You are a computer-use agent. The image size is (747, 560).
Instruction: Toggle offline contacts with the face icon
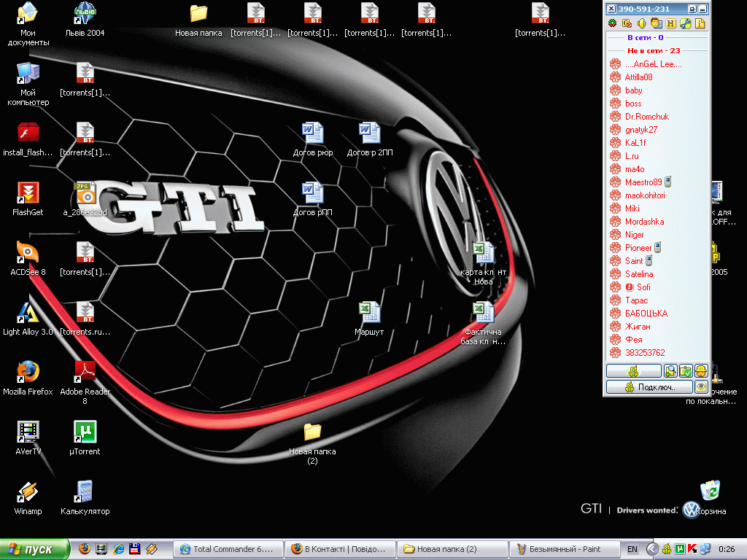(657, 23)
